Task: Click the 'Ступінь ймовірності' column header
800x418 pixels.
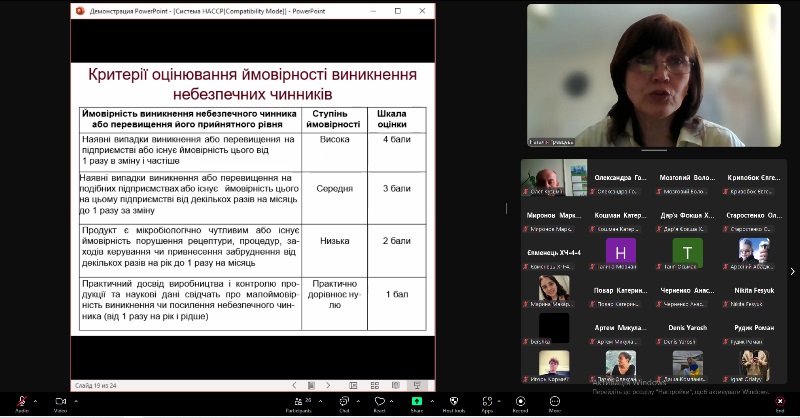Action: (x=333, y=119)
